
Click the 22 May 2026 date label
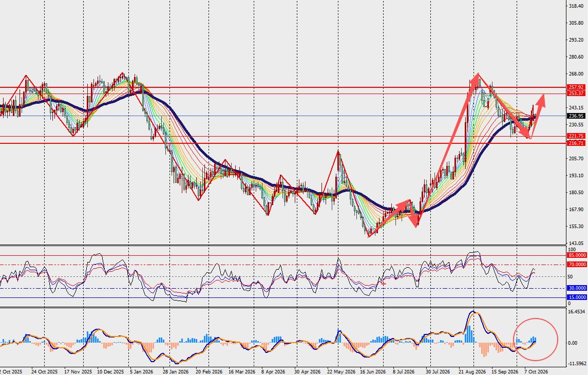[x=340, y=371]
